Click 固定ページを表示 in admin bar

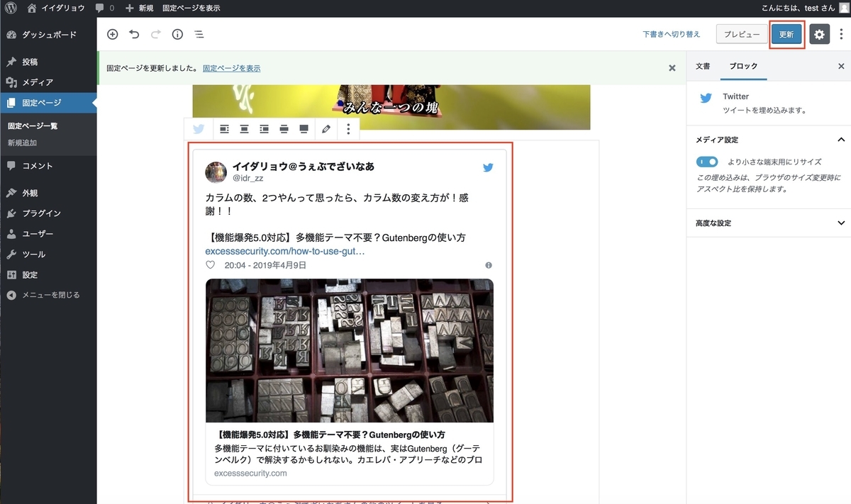coord(191,8)
